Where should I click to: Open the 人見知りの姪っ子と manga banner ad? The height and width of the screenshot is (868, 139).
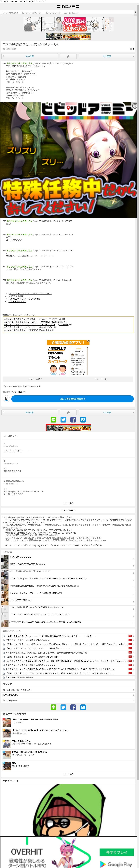68,25
